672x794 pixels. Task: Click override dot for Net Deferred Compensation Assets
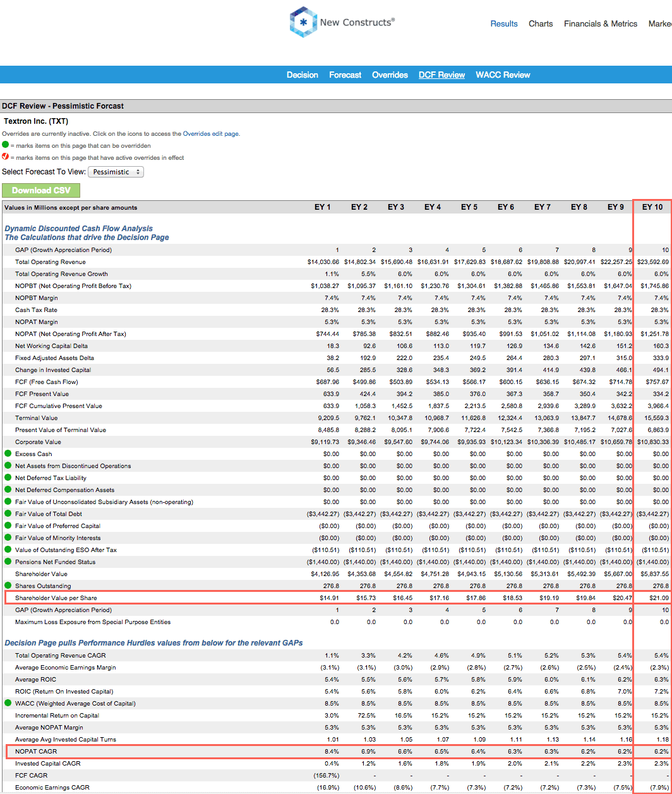pyautogui.click(x=8, y=490)
